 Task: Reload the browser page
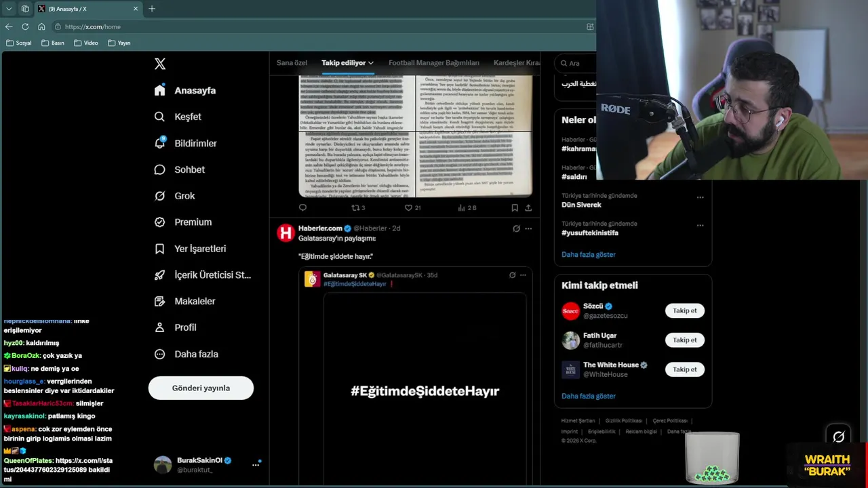25,26
